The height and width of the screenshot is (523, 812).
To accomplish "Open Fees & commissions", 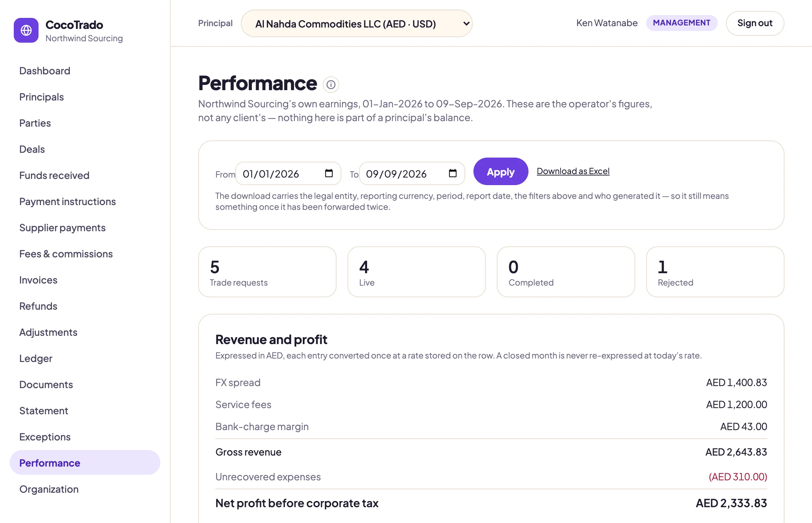I will (66, 254).
